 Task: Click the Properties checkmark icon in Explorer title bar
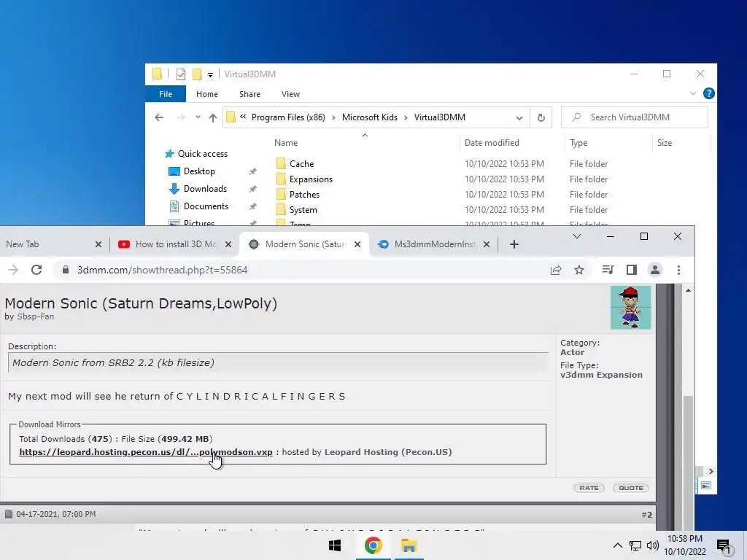coord(181,74)
